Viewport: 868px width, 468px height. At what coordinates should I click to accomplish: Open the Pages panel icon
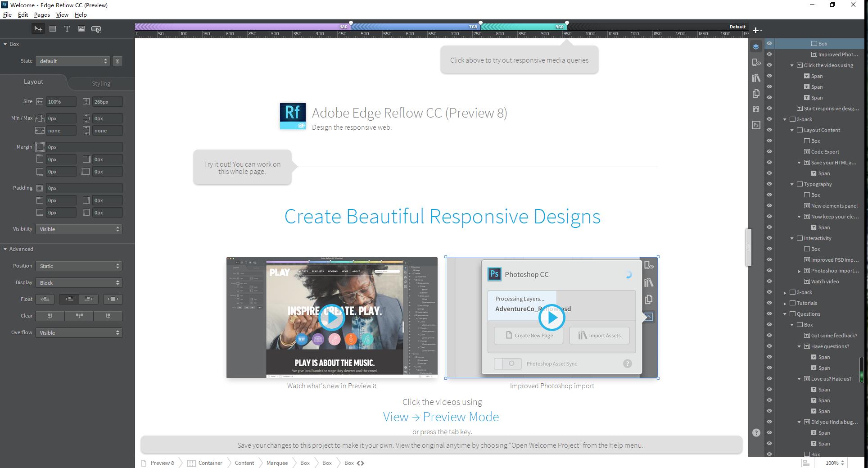point(756,94)
